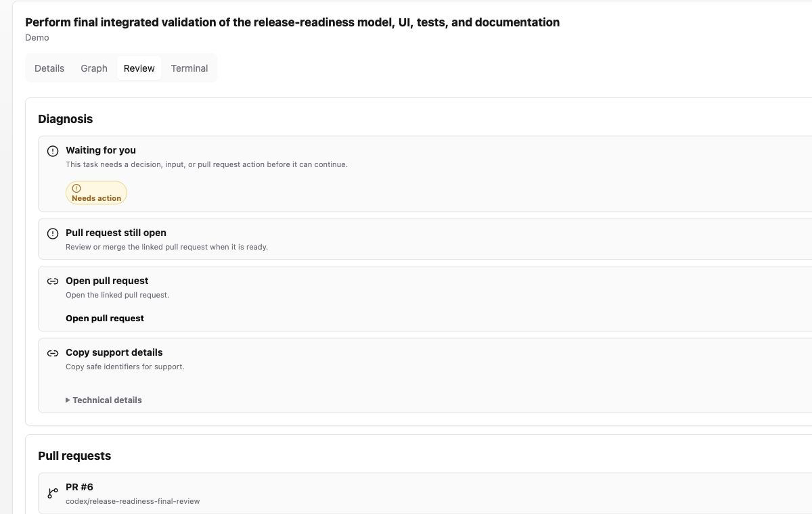Switch to the Details tab
Screen dimensions: 812x514
49,68
